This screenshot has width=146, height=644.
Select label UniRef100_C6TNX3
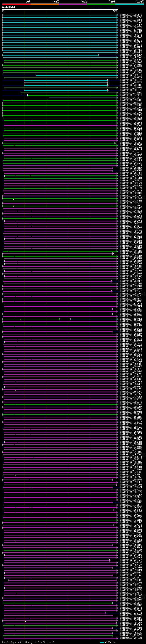point(131,175)
